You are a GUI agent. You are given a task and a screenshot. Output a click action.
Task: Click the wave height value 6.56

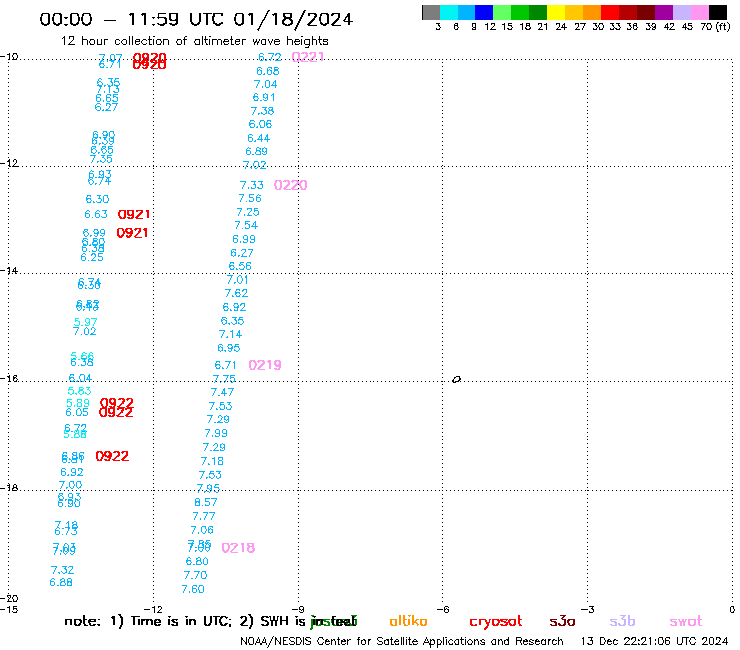click(x=240, y=266)
